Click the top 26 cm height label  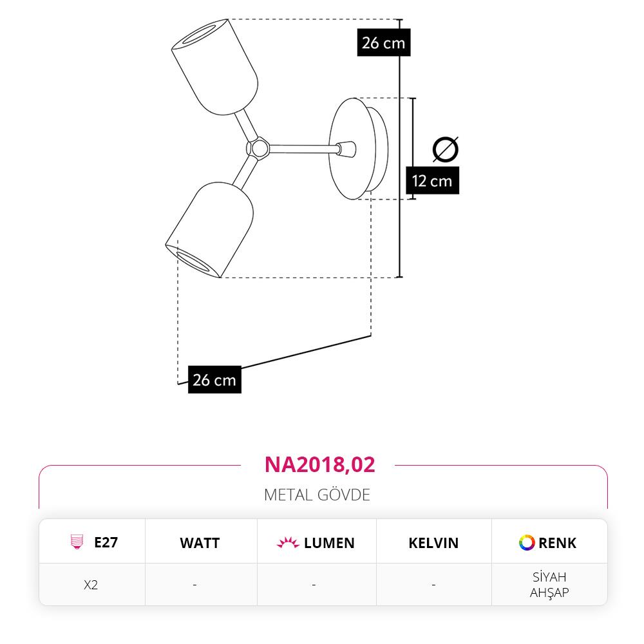coord(384,43)
